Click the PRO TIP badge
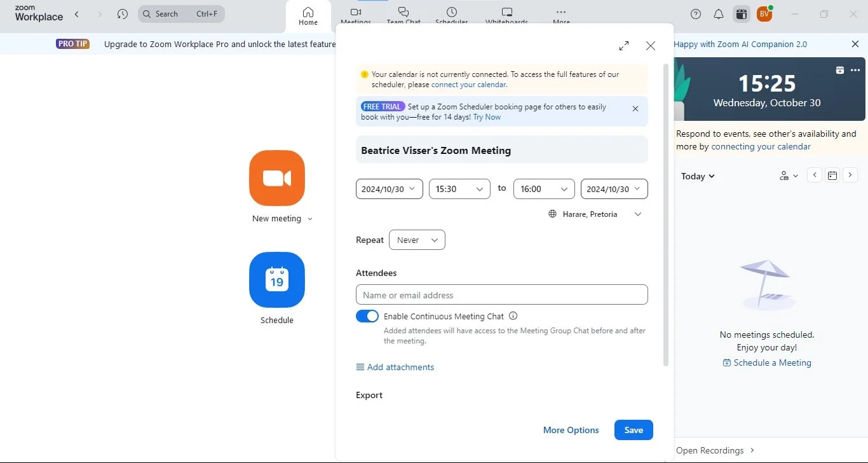This screenshot has width=868, height=463. [73, 44]
